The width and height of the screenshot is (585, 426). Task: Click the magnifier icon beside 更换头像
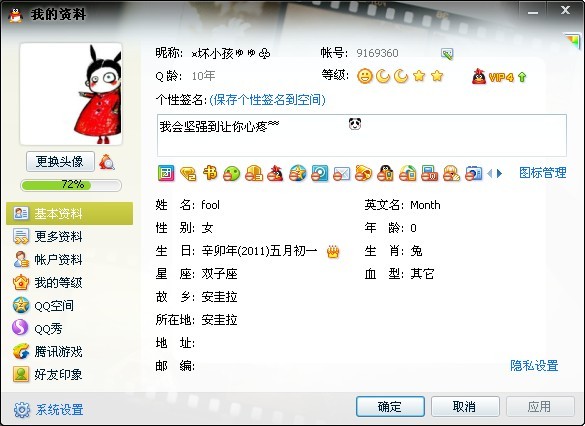[x=107, y=162]
